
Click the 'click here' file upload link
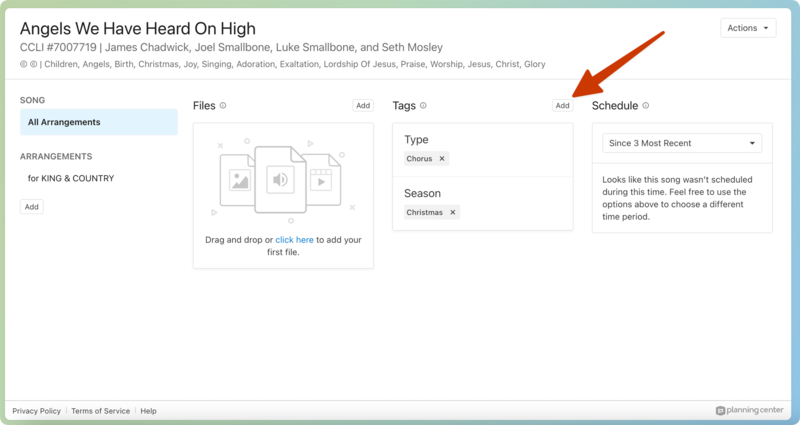point(294,240)
